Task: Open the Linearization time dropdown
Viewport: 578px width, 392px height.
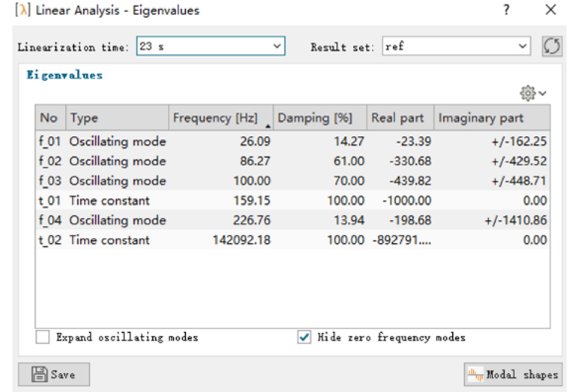Action: 211,46
